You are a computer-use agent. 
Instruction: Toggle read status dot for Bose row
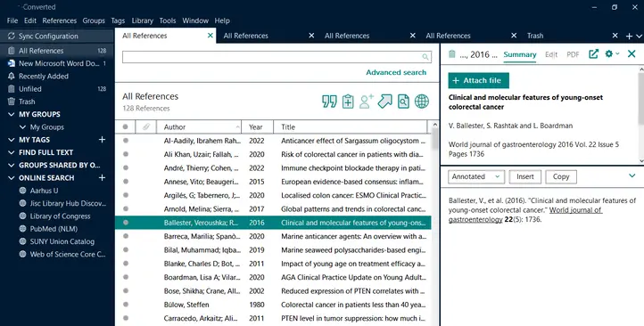(126, 290)
